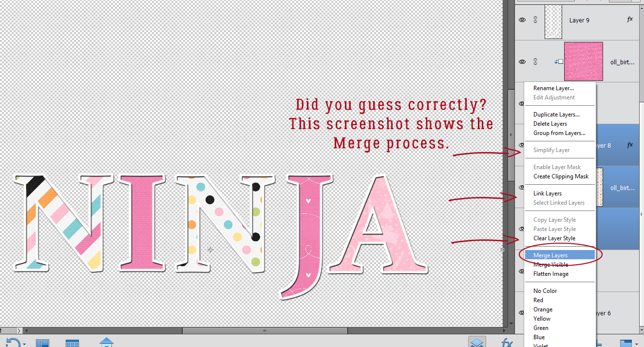Toggle the Layers panel icon in the bottom bar

(x=477, y=342)
